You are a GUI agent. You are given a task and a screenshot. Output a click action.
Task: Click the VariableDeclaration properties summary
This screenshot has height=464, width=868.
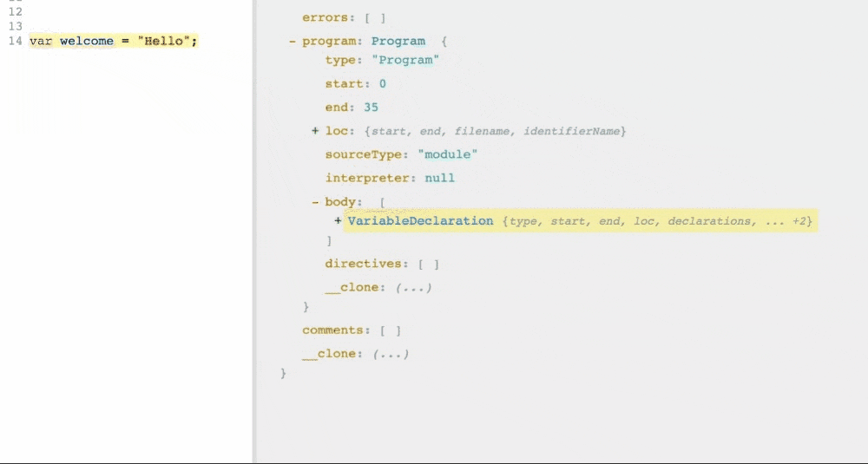[657, 221]
